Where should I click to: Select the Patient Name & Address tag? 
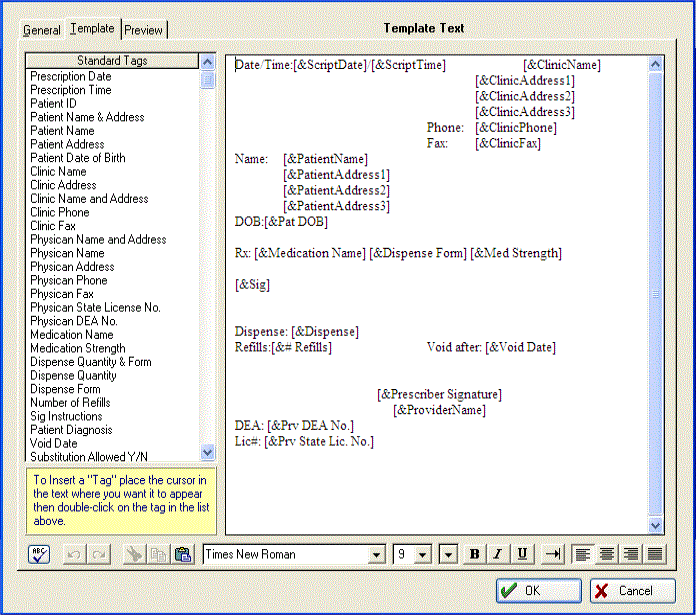[87, 117]
